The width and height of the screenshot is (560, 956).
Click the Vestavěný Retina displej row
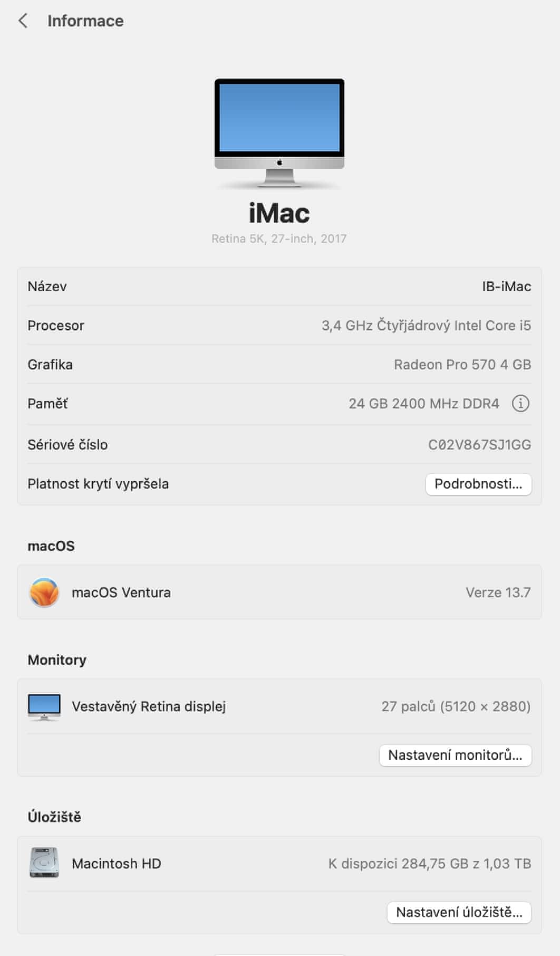pos(279,706)
